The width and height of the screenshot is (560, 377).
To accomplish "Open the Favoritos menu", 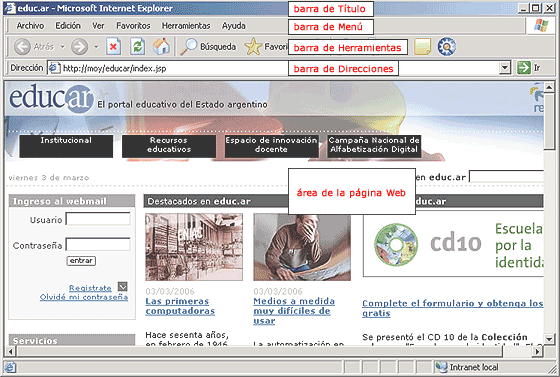I will 133,26.
